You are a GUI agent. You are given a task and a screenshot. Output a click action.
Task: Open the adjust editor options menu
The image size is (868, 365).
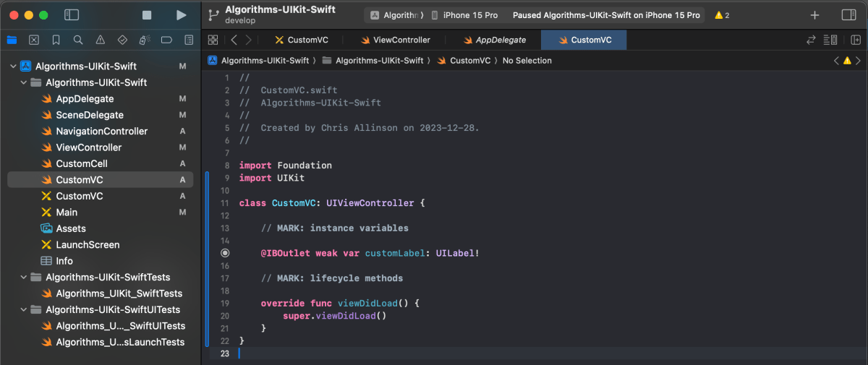pos(832,40)
